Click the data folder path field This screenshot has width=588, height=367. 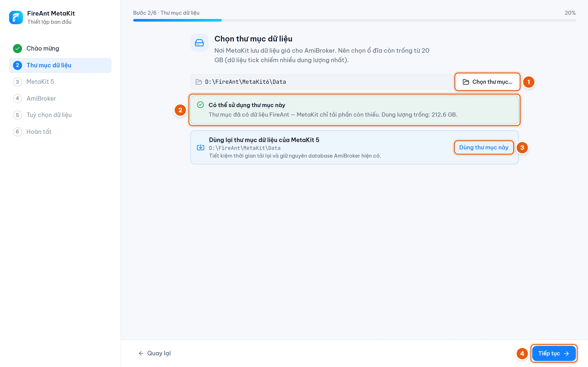pyautogui.click(x=321, y=82)
